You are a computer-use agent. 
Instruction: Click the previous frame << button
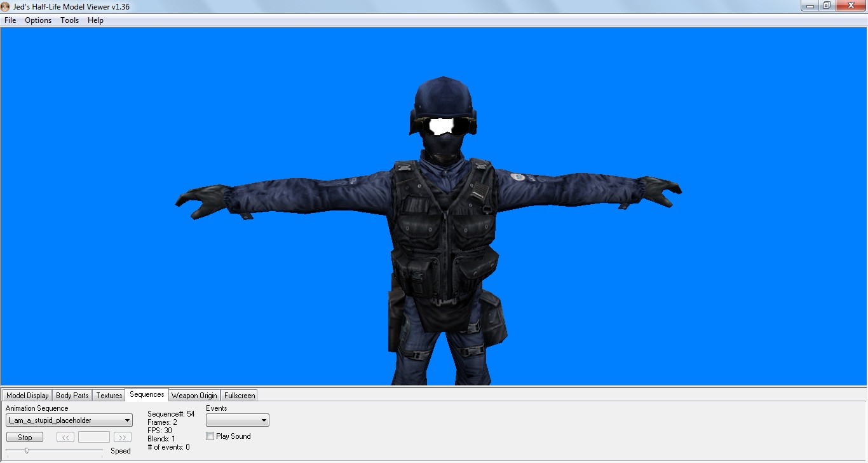tap(65, 437)
